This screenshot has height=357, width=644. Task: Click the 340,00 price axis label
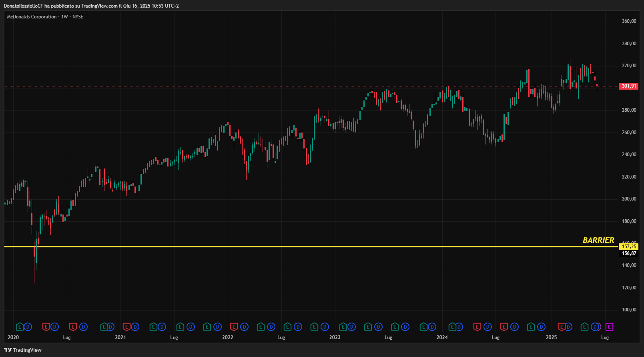point(629,44)
